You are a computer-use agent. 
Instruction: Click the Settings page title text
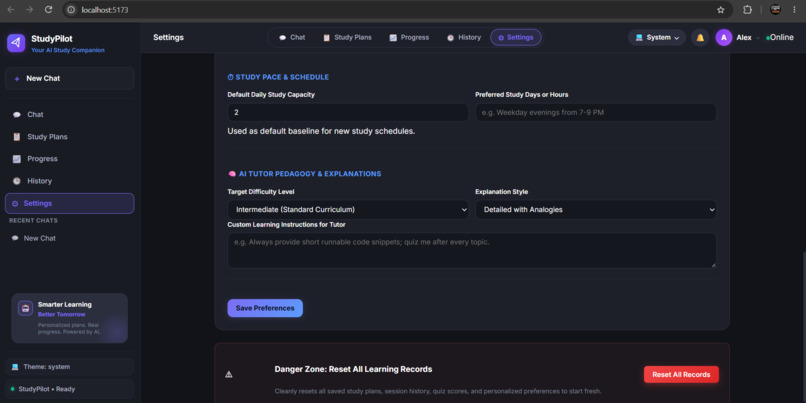(x=168, y=38)
